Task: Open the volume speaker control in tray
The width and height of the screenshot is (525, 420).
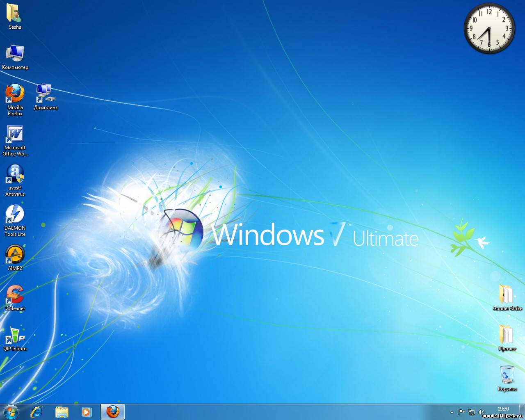Action: click(481, 412)
